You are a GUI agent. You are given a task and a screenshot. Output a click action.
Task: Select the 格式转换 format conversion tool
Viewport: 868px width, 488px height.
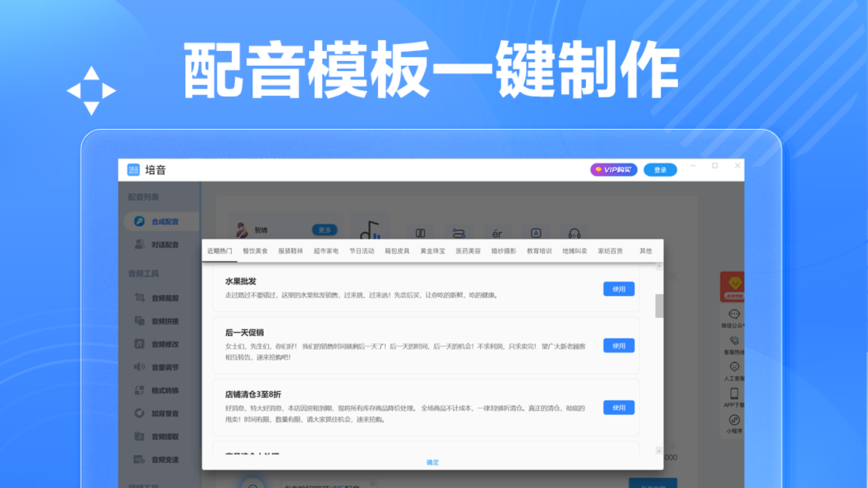pyautogui.click(x=165, y=391)
